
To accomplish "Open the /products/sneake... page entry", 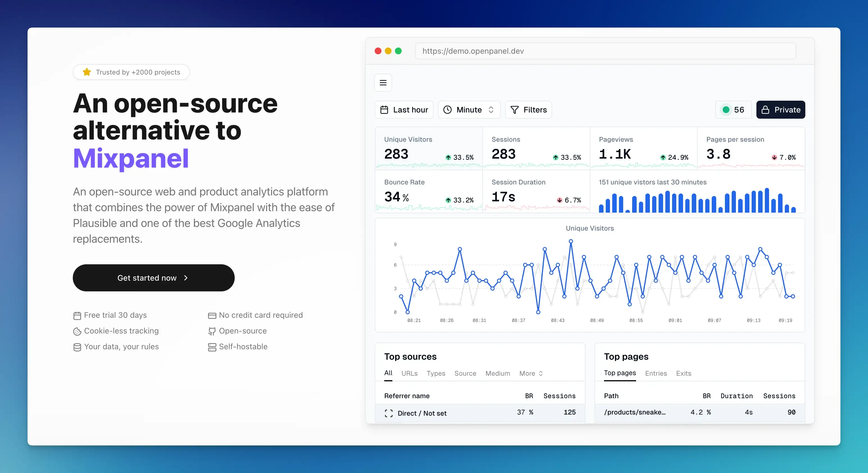I will 635,412.
